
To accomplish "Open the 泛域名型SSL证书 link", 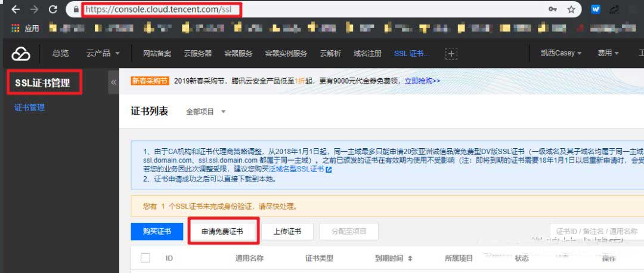I will click(x=296, y=169).
